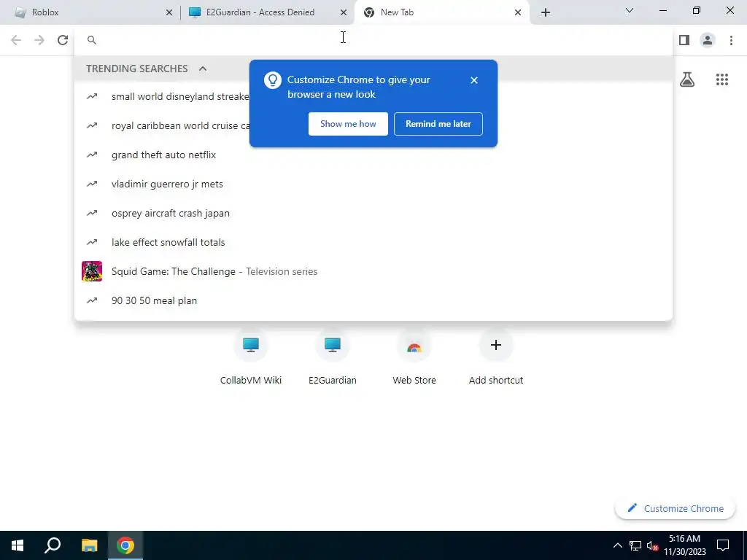Viewport: 747px width, 560px height.
Task: Open the Windows notification center
Action: (x=723, y=545)
